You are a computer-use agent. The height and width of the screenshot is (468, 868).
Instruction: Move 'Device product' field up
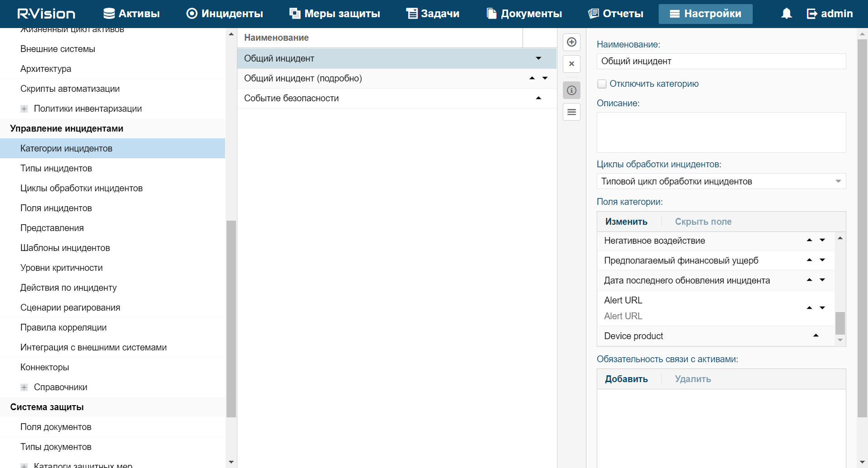pos(816,336)
